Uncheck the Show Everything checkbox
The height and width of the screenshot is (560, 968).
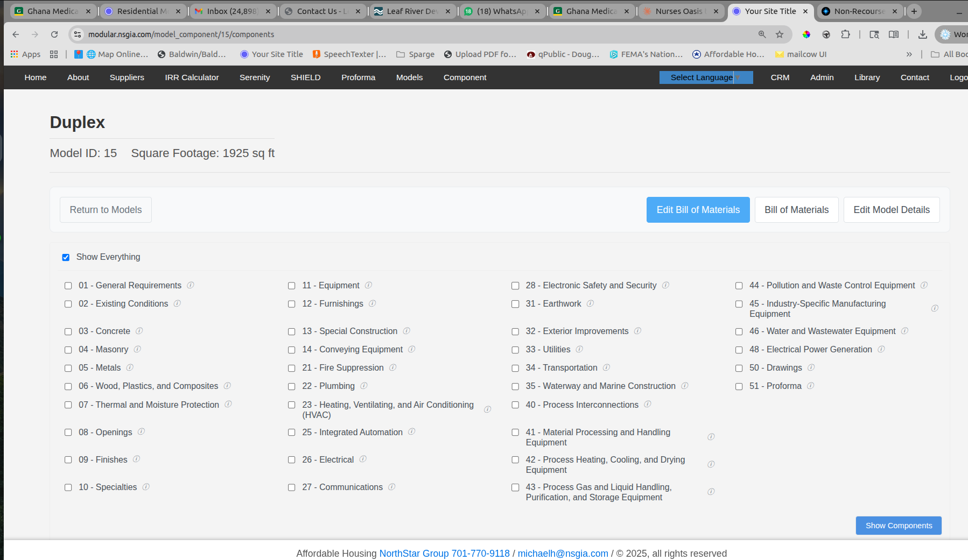click(x=66, y=258)
